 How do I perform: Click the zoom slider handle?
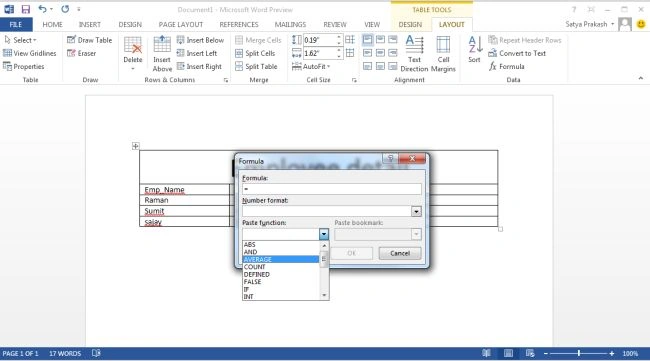pos(579,353)
